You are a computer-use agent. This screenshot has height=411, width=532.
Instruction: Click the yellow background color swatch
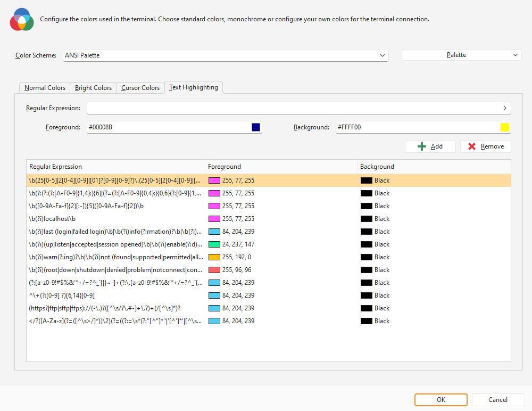[x=505, y=127]
